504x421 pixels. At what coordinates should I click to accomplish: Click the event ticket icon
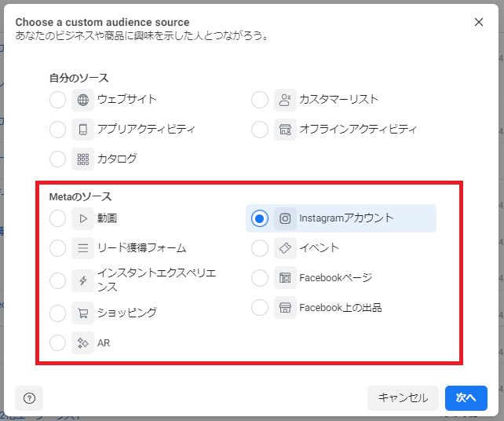(285, 248)
